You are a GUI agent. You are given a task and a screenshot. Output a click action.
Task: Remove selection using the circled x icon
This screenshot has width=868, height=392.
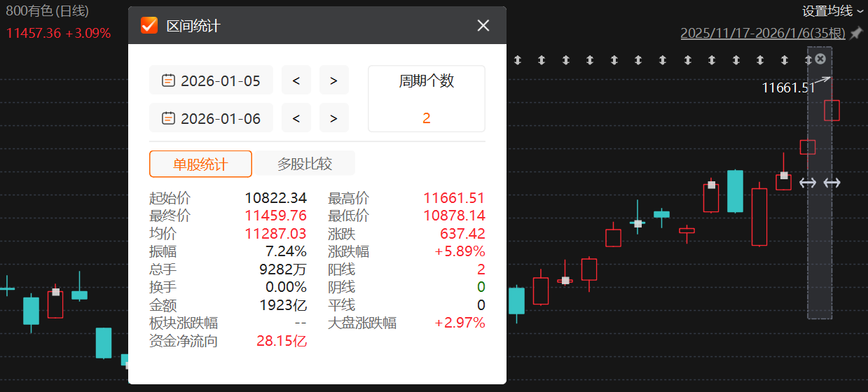(x=820, y=59)
